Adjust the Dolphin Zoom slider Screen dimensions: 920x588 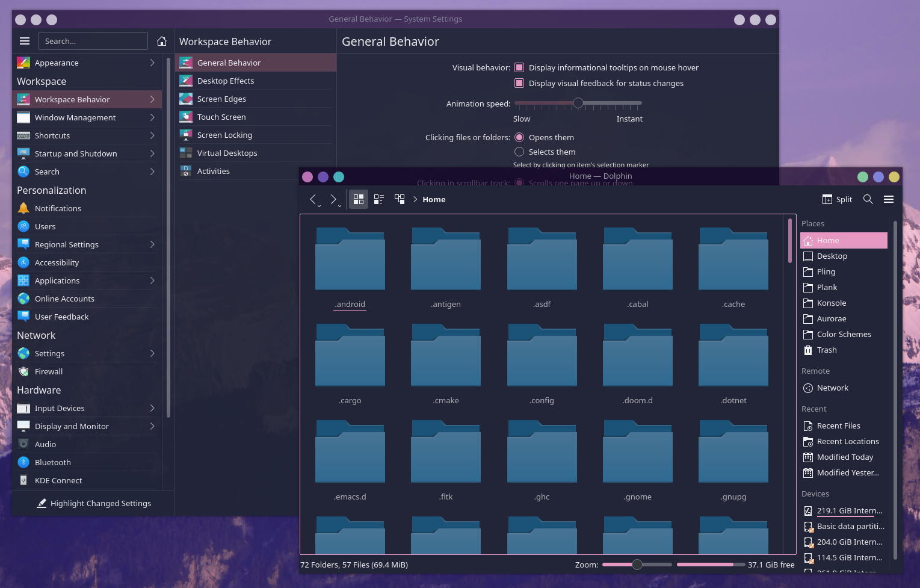point(637,565)
